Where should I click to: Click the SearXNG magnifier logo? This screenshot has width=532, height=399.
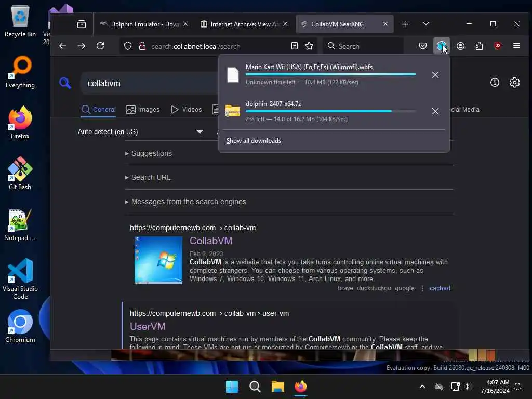click(x=65, y=83)
